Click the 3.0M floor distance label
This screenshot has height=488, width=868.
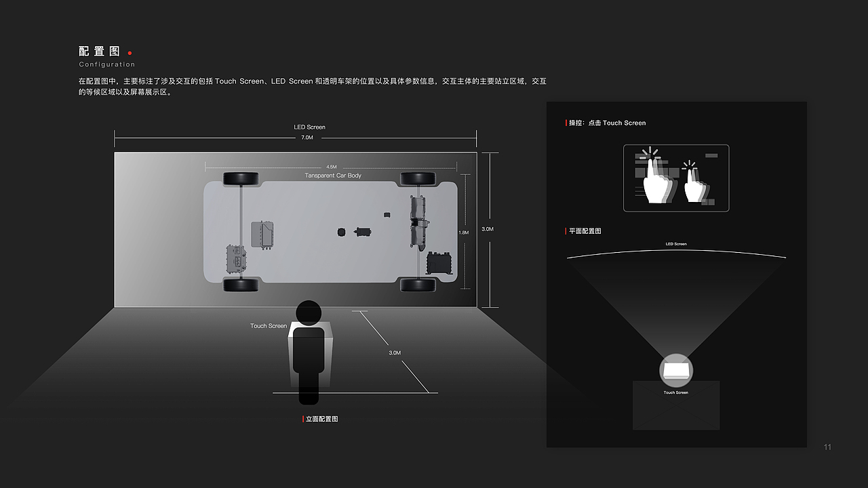click(x=395, y=352)
